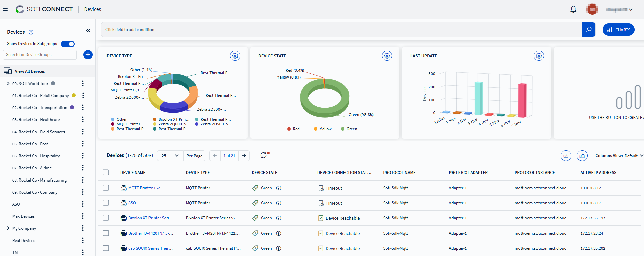644x256 pixels.
Task: Open options menu for Manufacturing group
Action: point(83,180)
